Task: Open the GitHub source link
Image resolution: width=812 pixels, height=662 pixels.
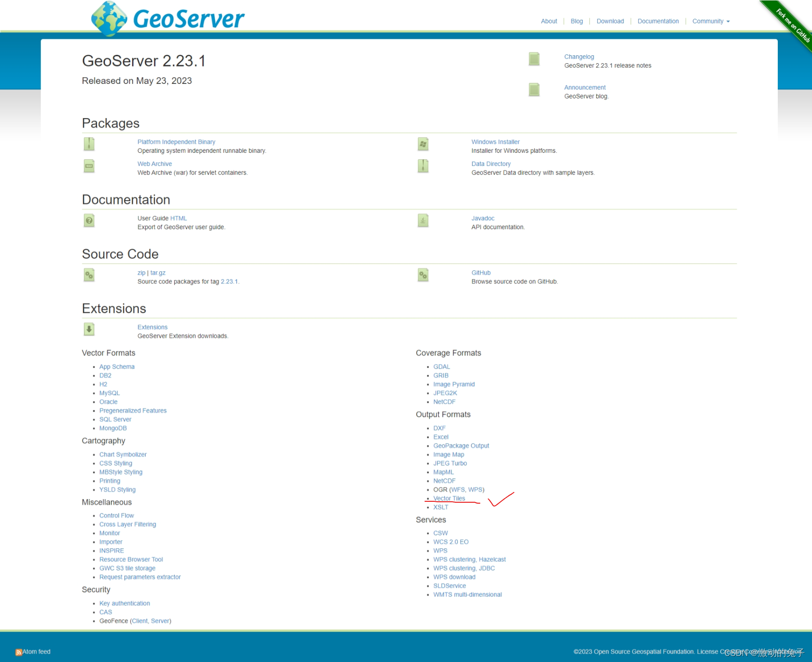Action: coord(481,273)
